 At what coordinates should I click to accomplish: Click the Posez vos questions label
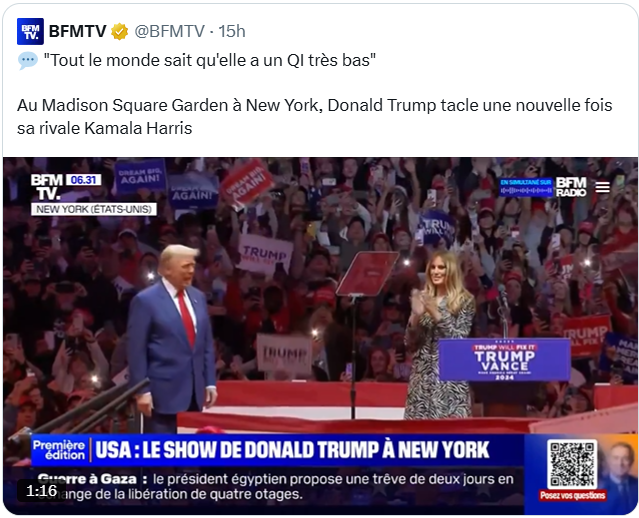573,496
